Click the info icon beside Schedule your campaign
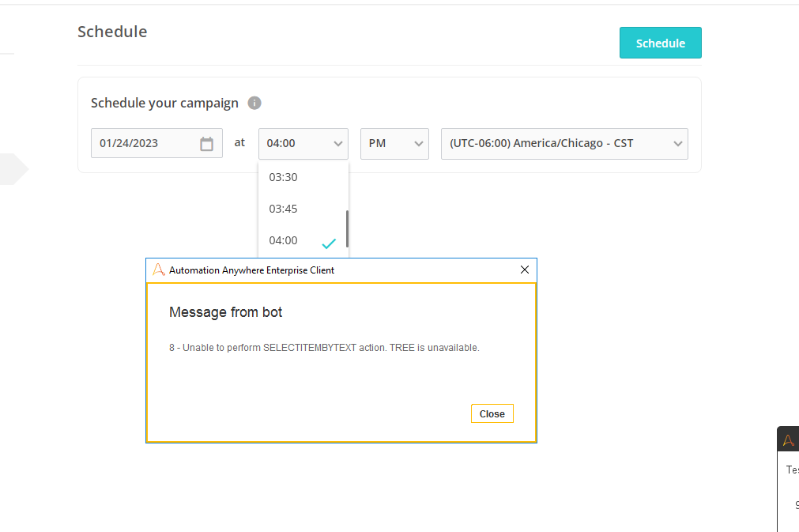 pyautogui.click(x=254, y=103)
